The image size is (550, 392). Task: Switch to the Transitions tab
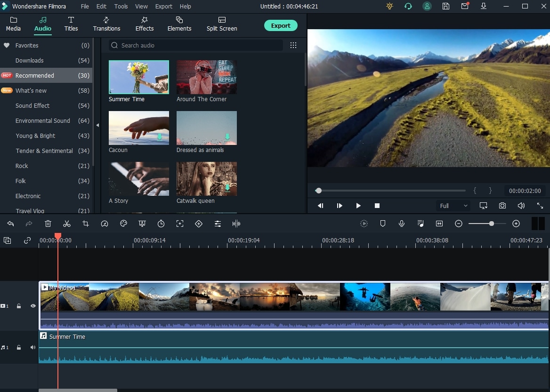point(106,24)
